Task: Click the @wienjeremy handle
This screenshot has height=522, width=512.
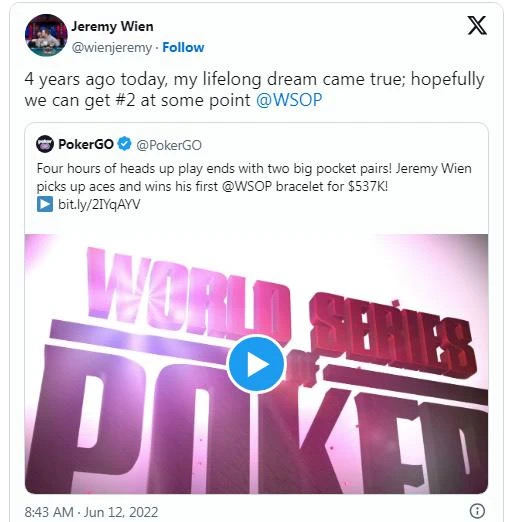Action: click(112, 48)
